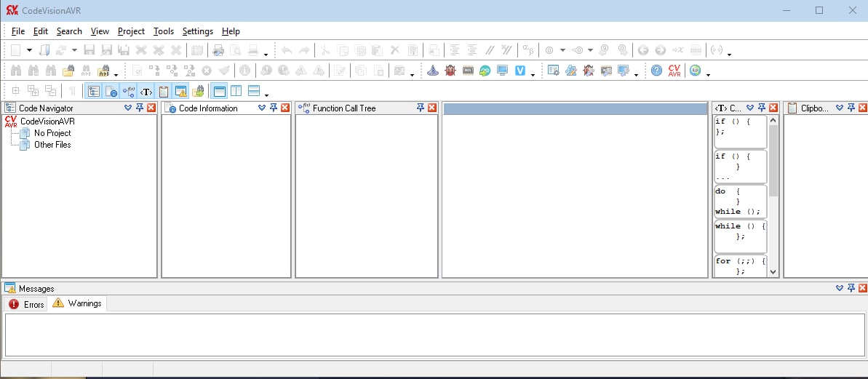Click the Code Templates scrollbar down arrow
868x379 pixels.
[x=773, y=272]
